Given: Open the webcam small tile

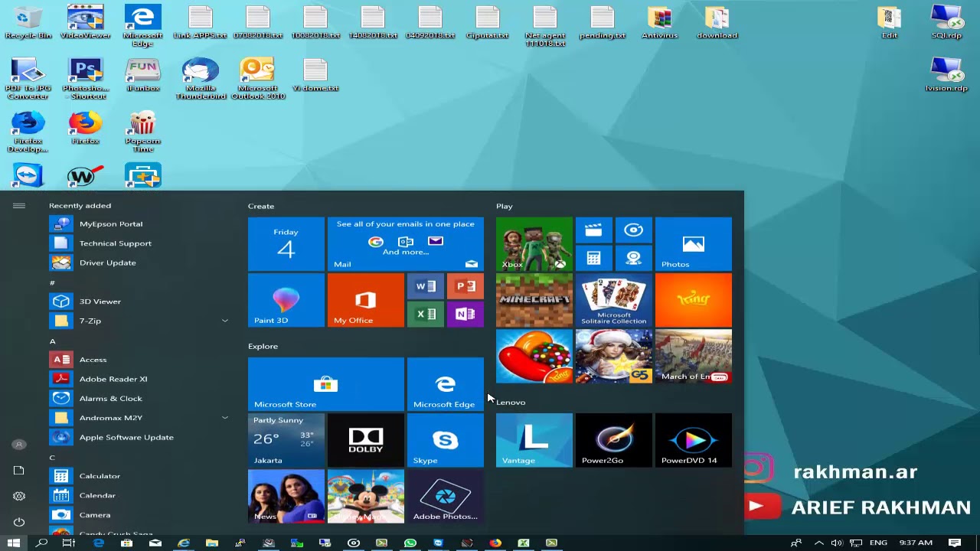Looking at the screenshot, I should pos(633,258).
